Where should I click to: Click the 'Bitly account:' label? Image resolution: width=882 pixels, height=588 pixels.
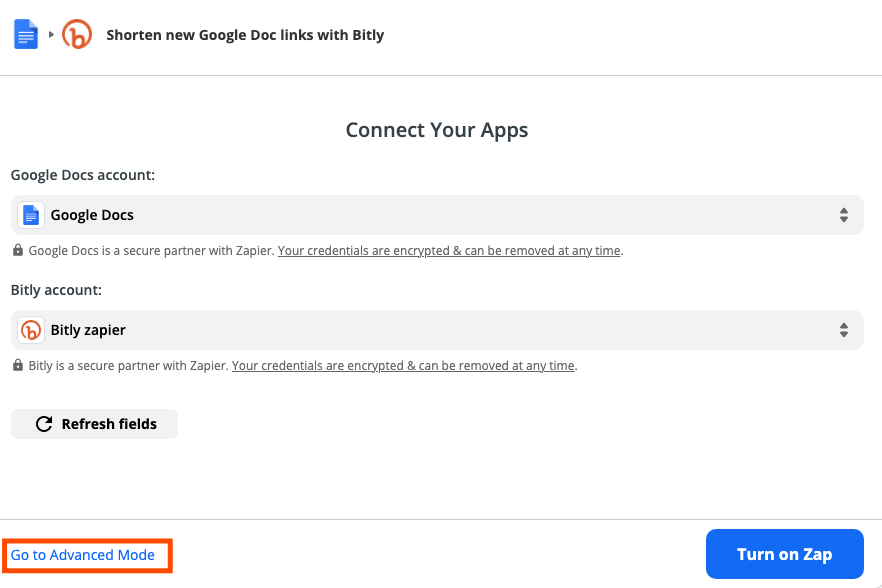tap(56, 290)
